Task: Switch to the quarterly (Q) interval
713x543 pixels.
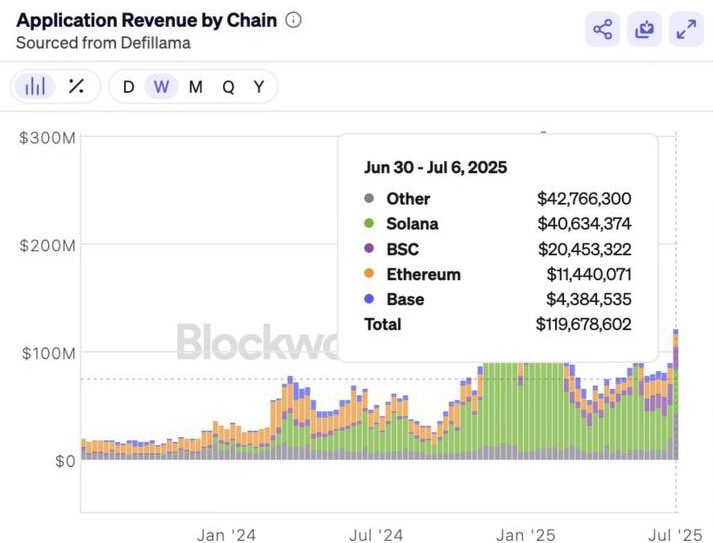Action: click(x=228, y=86)
